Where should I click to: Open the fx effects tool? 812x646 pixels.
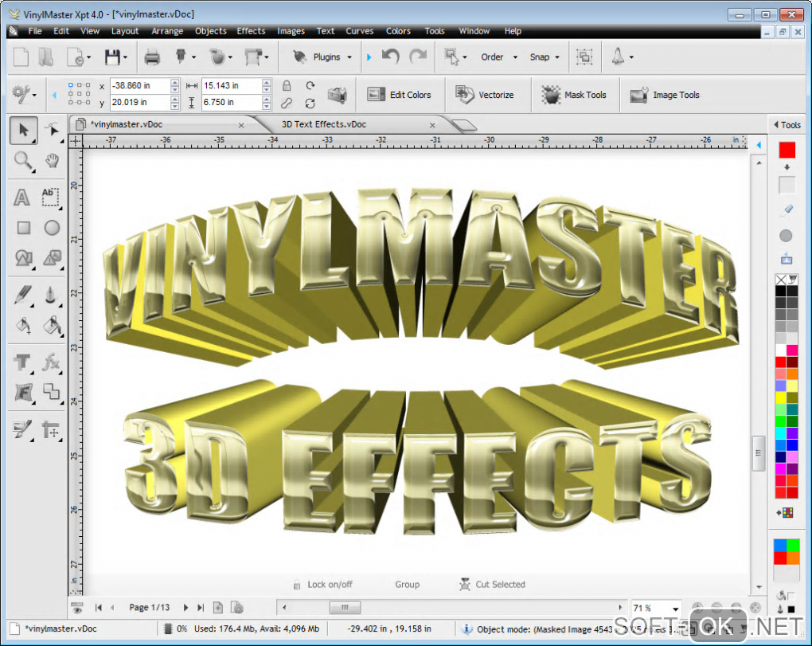tap(51, 362)
